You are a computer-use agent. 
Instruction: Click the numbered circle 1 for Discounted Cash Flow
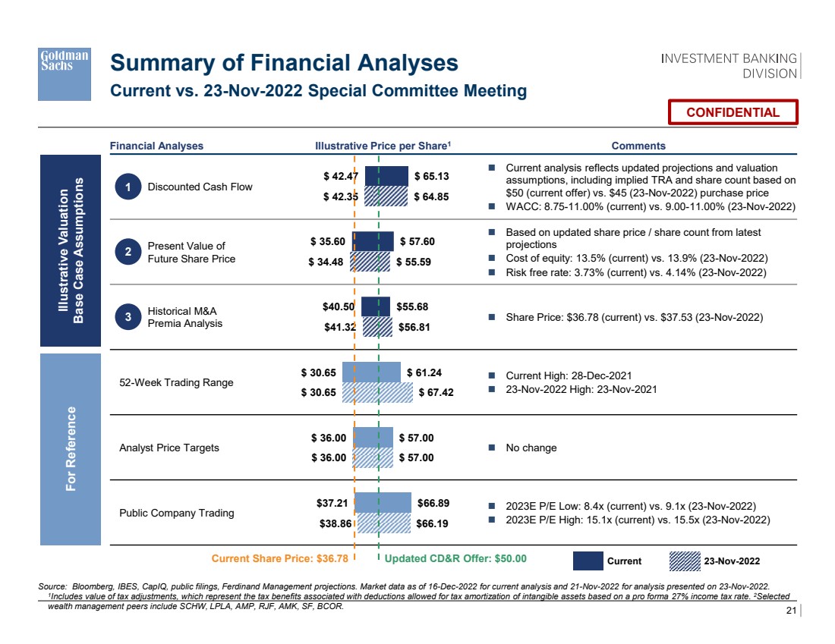click(x=129, y=187)
